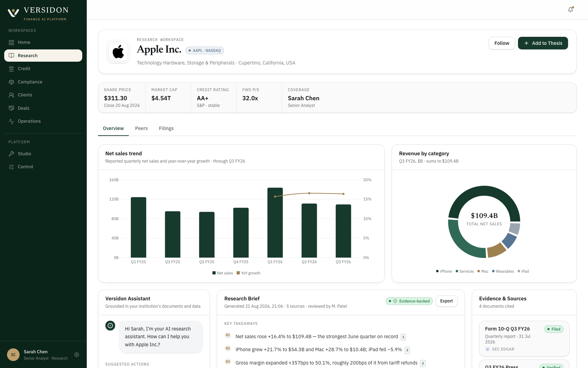Screen dimensions: 588x368
Task: Click the Evidence-backed shield icon
Action: pyautogui.click(x=395, y=301)
